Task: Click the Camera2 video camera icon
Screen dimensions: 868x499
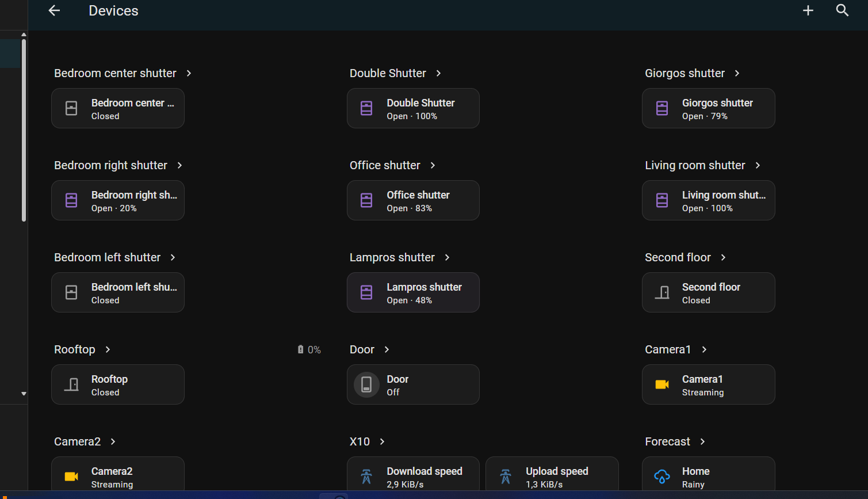Action: click(x=71, y=477)
